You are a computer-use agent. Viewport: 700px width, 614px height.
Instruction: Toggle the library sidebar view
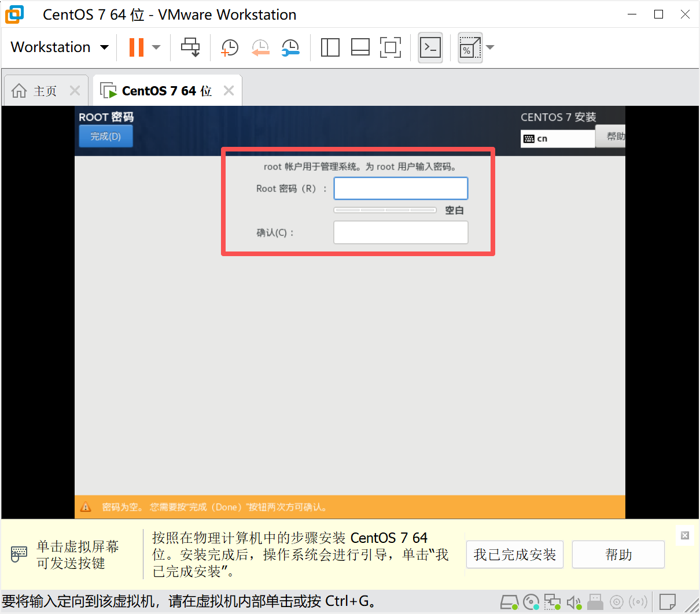coord(330,47)
